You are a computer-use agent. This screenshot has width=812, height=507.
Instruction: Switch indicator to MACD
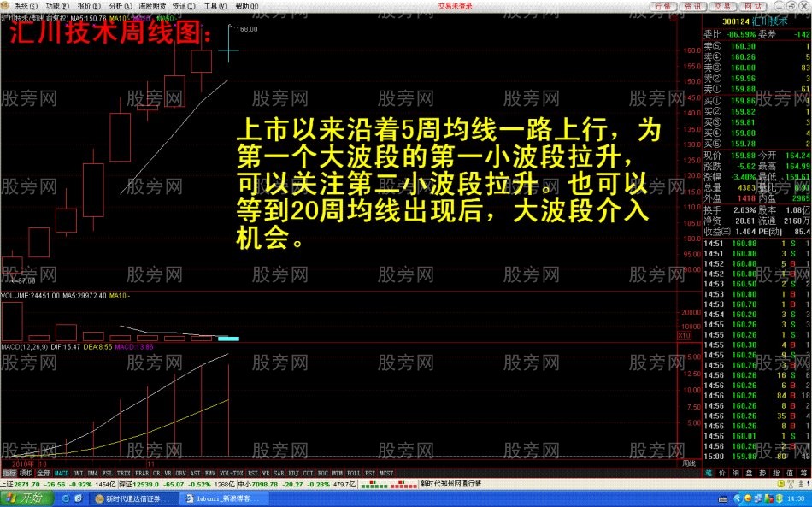click(x=62, y=473)
